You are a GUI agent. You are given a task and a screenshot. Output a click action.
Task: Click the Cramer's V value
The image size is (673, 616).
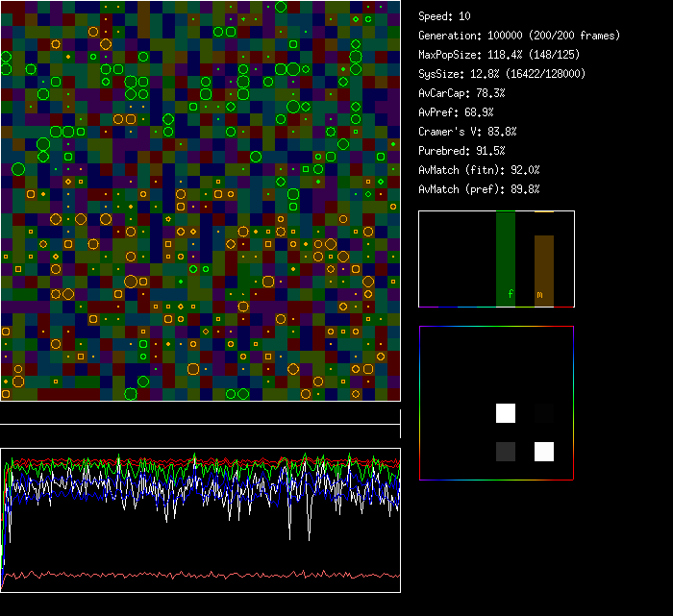[x=467, y=132]
